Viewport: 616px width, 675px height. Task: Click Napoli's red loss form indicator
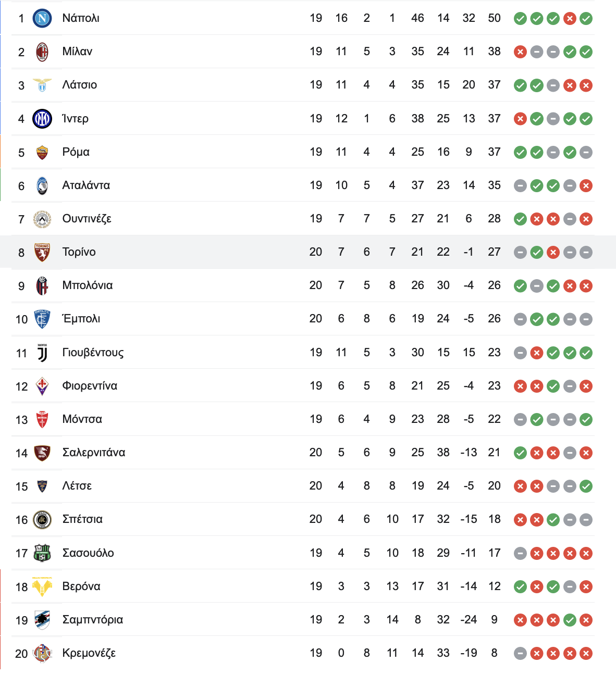coord(570,19)
